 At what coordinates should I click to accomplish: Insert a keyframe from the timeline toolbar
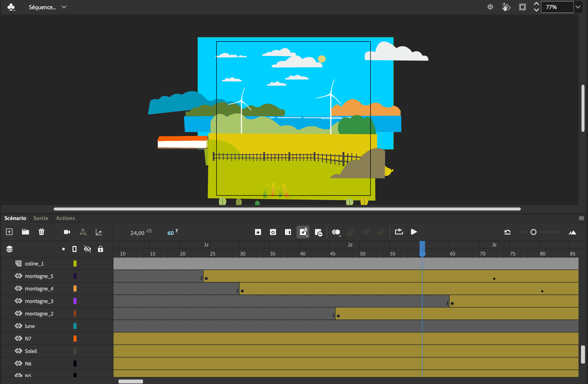(x=258, y=232)
